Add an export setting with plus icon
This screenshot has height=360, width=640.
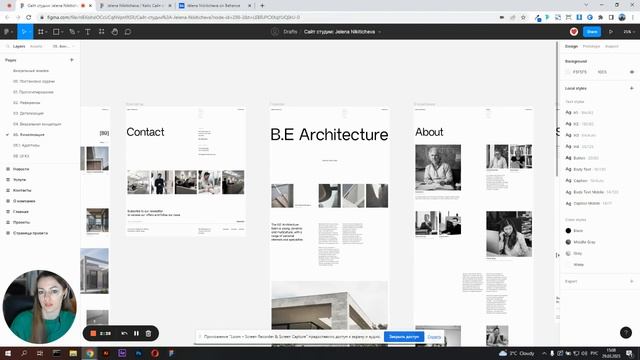pyautogui.click(x=631, y=281)
